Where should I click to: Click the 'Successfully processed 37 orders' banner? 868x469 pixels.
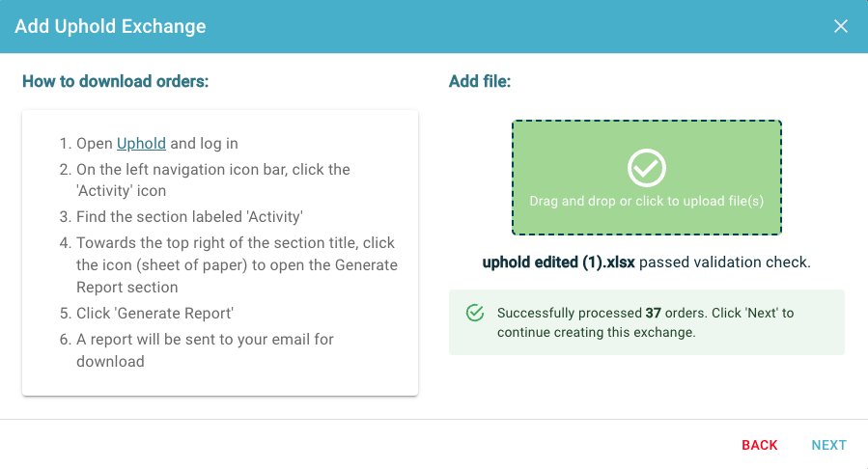[647, 322]
